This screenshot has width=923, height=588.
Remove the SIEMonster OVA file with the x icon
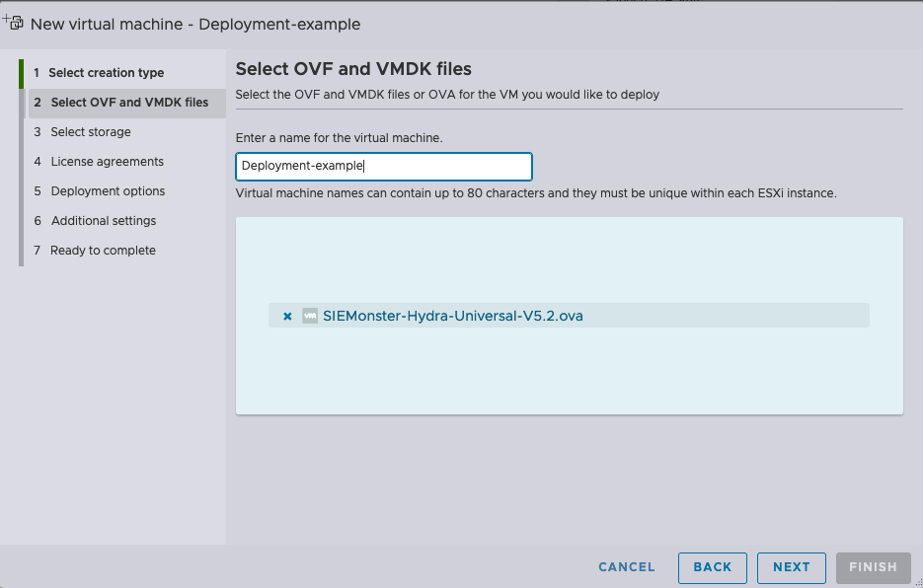287,317
